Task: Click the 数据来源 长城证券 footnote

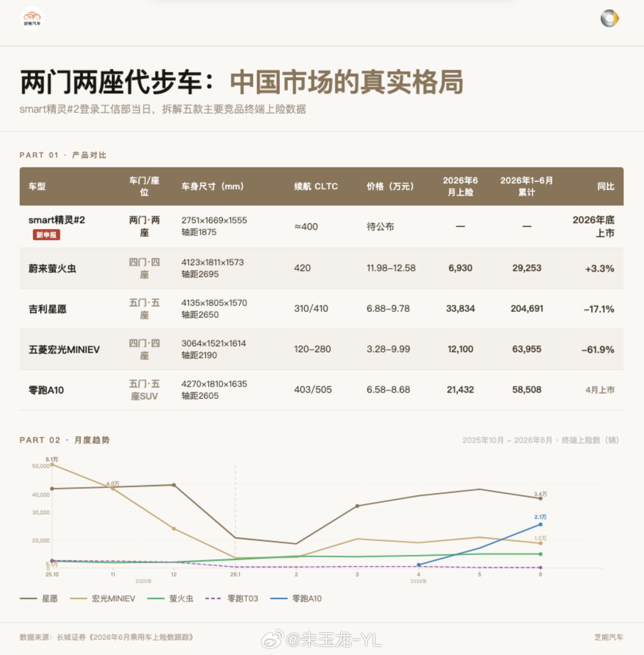Action: (106, 637)
